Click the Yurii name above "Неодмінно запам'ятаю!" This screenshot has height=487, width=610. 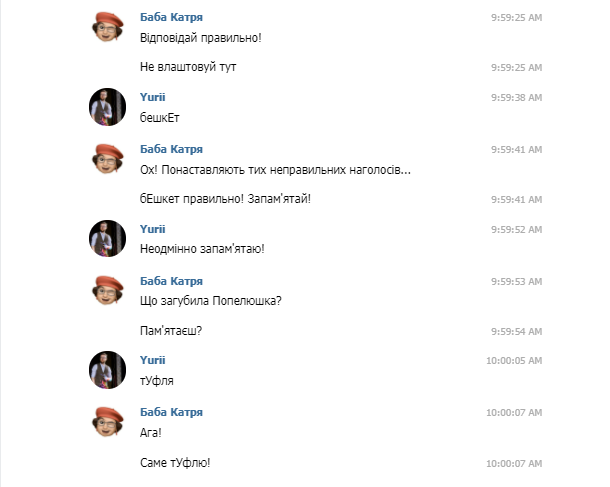152,229
